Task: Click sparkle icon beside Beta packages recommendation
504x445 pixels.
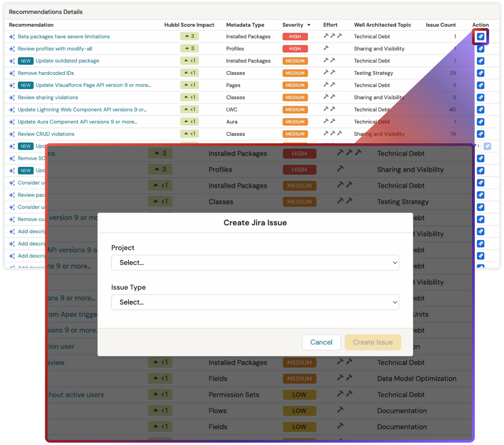Action: [12, 37]
